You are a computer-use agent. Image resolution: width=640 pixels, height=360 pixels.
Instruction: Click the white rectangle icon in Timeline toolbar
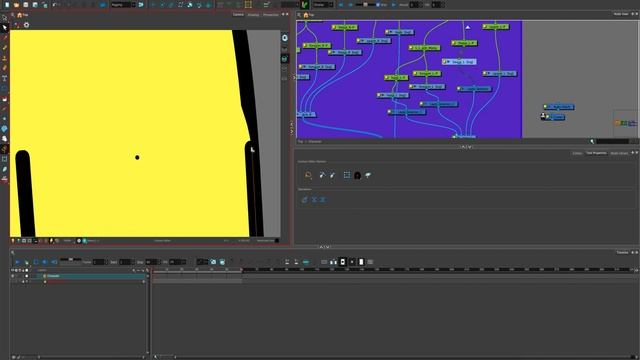click(361, 262)
